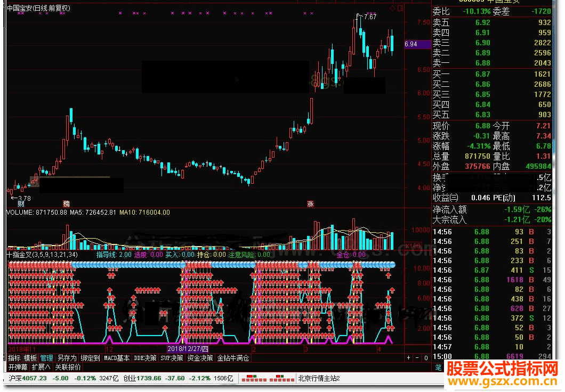This screenshot has height=392, width=565.
Task: Click the 0 reset button
Action: tap(426, 358)
